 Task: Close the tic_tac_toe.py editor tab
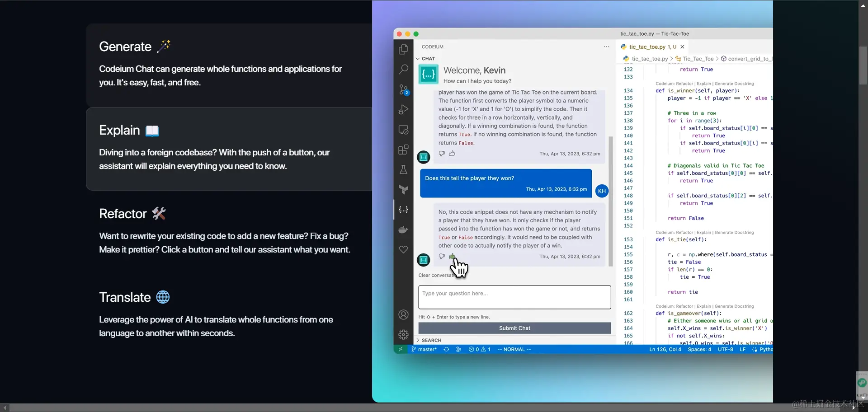(x=682, y=47)
